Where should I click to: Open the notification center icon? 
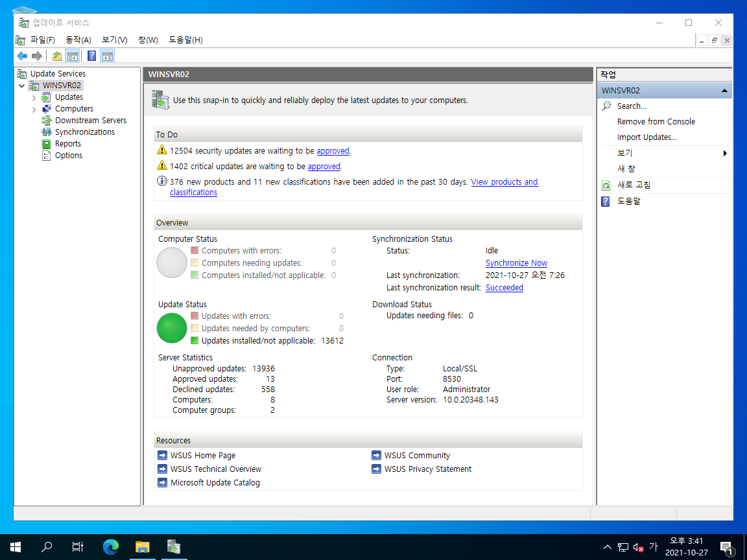[x=726, y=548]
